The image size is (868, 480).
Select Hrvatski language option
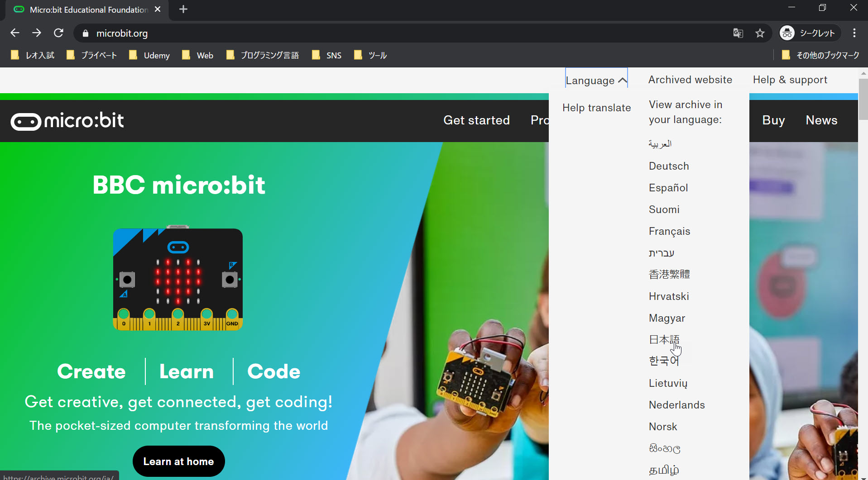pos(669,296)
